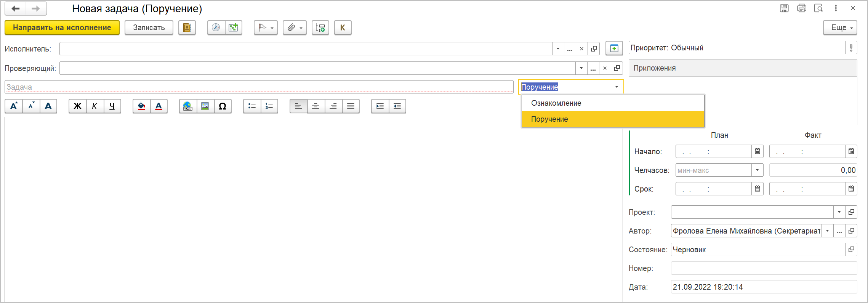Click Исполнитель ellipsis select button
Viewport: 868px width, 303px height.
pyautogui.click(x=570, y=48)
